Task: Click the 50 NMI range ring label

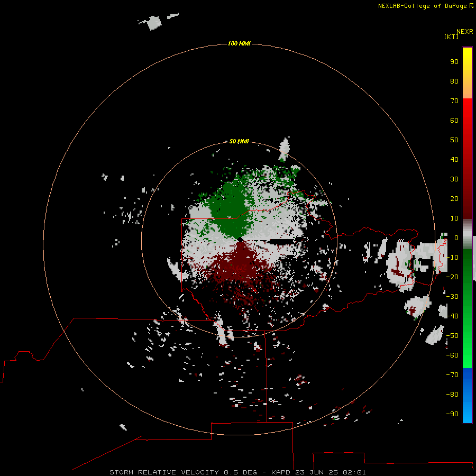Action: coord(239,141)
